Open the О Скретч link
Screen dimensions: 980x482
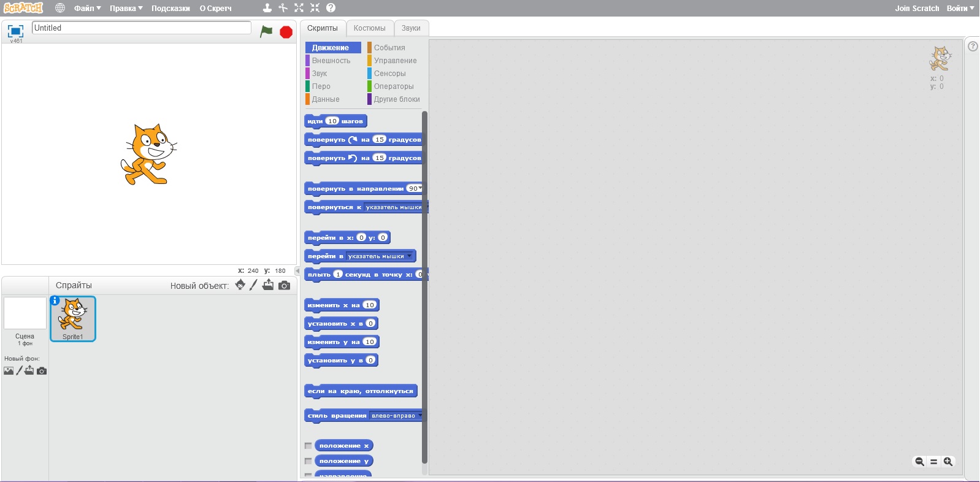(x=215, y=8)
